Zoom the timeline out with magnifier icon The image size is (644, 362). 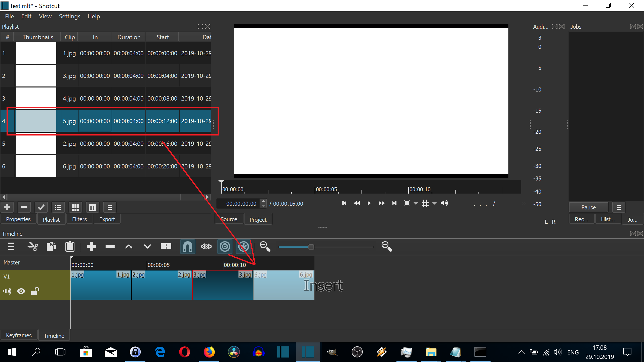264,246
